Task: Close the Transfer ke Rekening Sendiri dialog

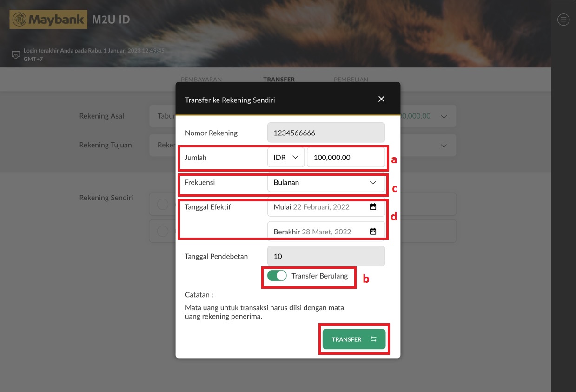Action: [381, 99]
